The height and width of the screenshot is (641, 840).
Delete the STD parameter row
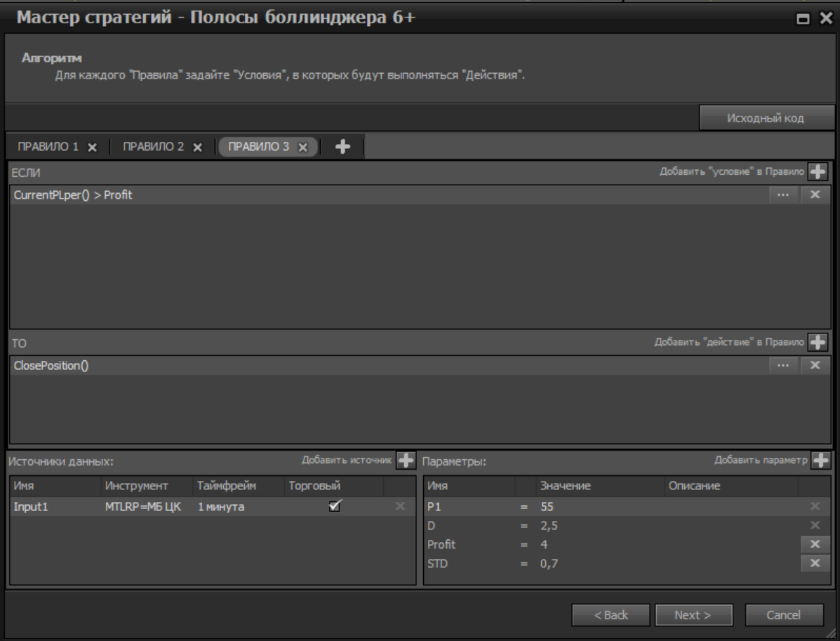point(815,562)
